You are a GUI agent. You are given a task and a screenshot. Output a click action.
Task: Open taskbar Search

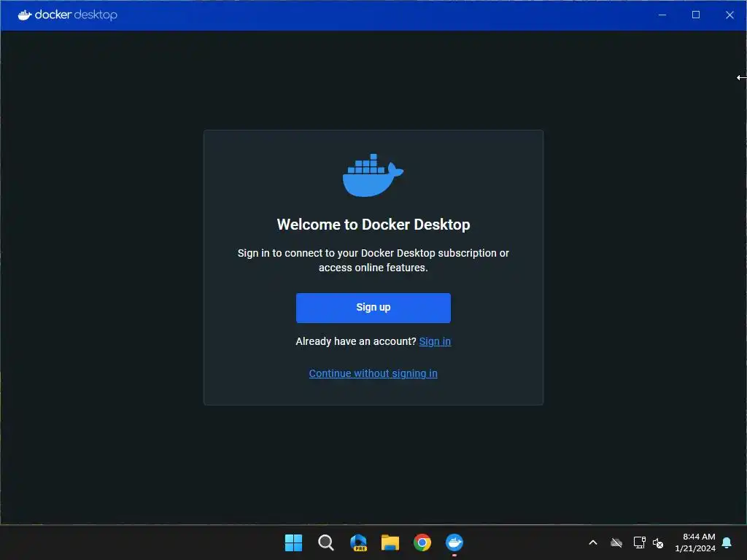tap(326, 542)
